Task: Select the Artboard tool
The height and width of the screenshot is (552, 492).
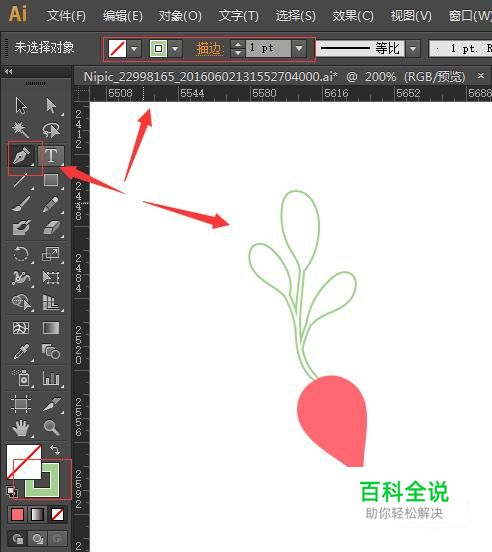Action: 21,404
